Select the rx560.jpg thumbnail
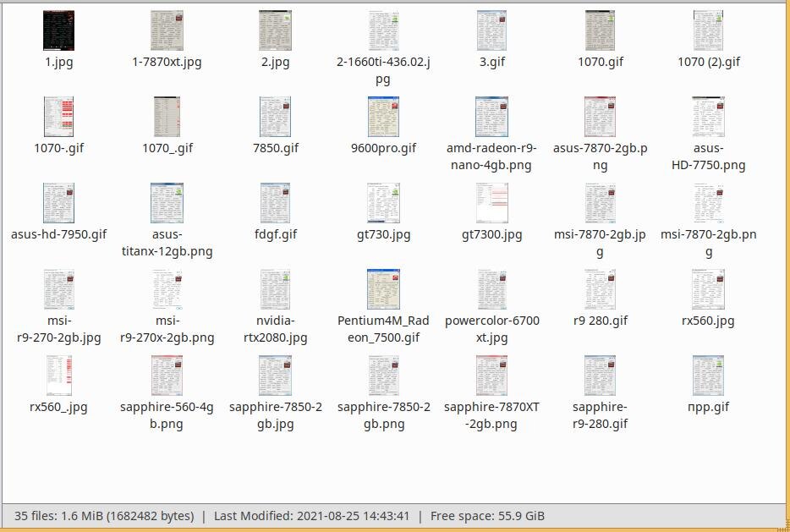The width and height of the screenshot is (790, 532). 709,288
